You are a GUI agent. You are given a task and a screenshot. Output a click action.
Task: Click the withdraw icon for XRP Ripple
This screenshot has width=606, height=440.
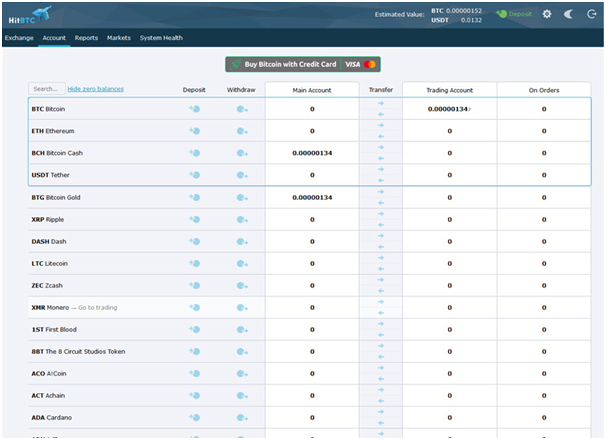242,220
